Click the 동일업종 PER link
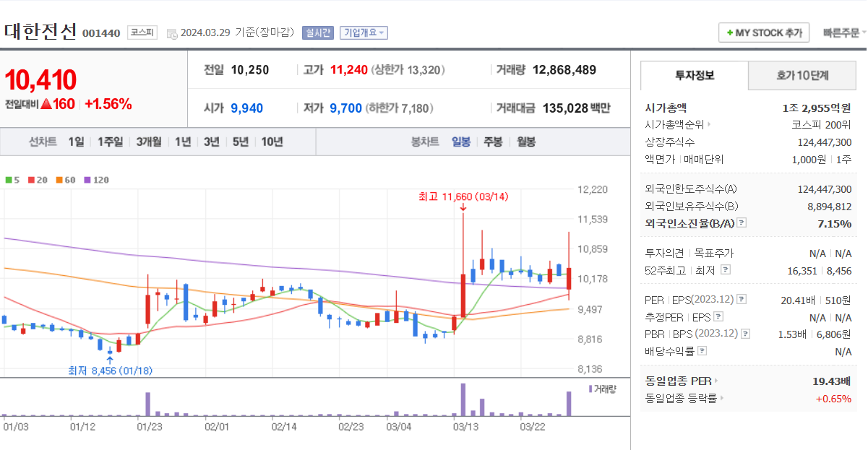This screenshot has height=450, width=868. click(678, 381)
